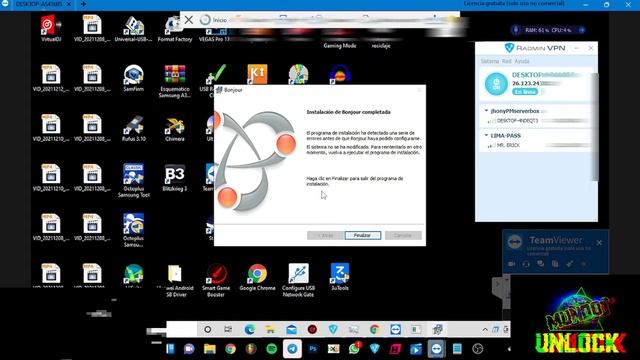Open Spotify from the taskbar
Screen dimensions: 640x360
pos(271,349)
